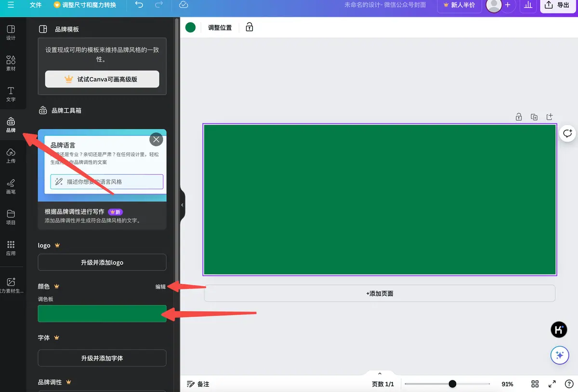Viewport: 578px width, 392px height.
Task: Open the magic media generator sidebar icon
Action: pyautogui.click(x=11, y=286)
